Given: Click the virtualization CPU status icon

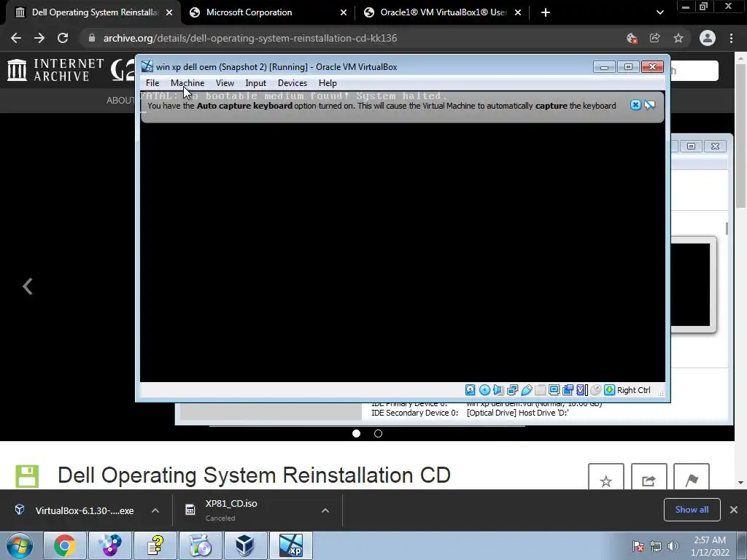Looking at the screenshot, I should [581, 390].
